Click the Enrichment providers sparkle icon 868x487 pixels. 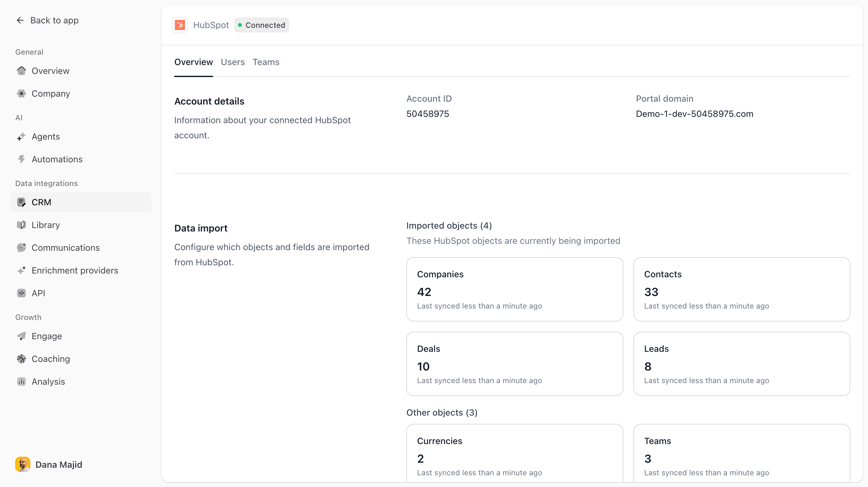(x=21, y=270)
